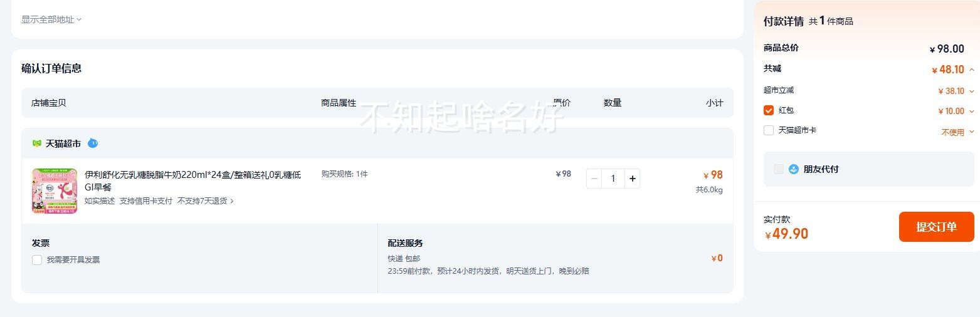Click 共6.0kg weight text
Image resolution: width=980 pixels, height=317 pixels.
click(709, 190)
